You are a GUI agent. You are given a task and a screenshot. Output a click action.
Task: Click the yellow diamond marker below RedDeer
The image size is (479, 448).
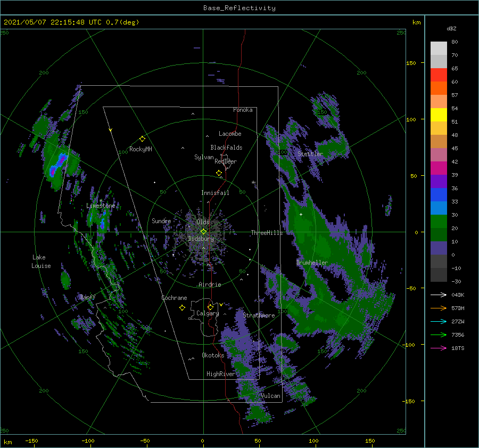coord(219,173)
